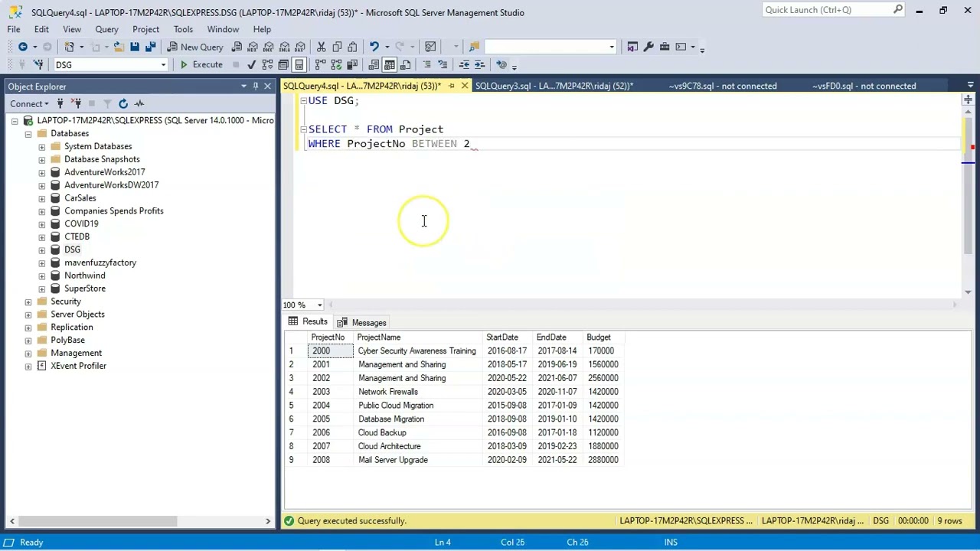Click Uncomment Selected Lines icon
This screenshot has width=980, height=551.
tap(443, 65)
